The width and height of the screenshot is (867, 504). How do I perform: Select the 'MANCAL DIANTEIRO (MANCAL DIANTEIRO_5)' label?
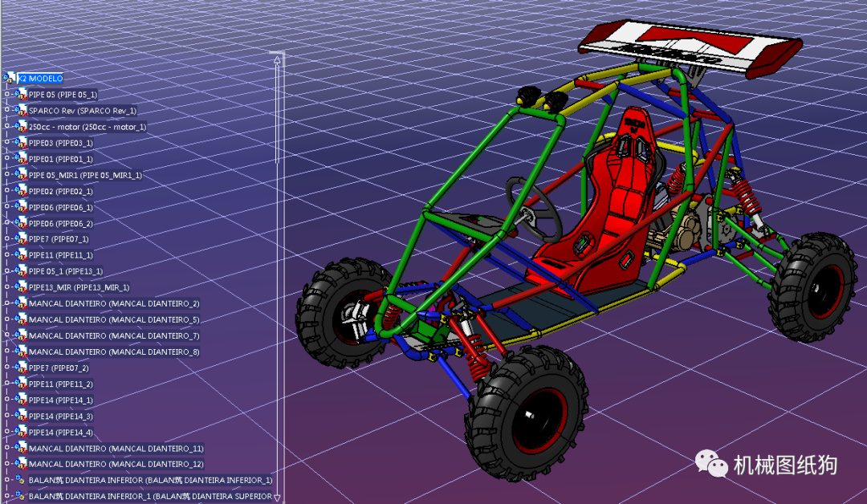114,319
